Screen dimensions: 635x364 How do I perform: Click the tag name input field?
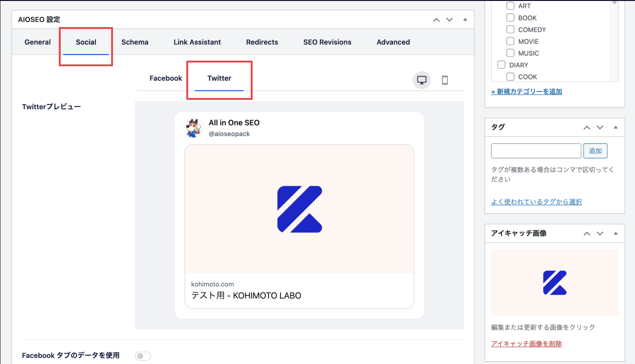click(x=536, y=151)
